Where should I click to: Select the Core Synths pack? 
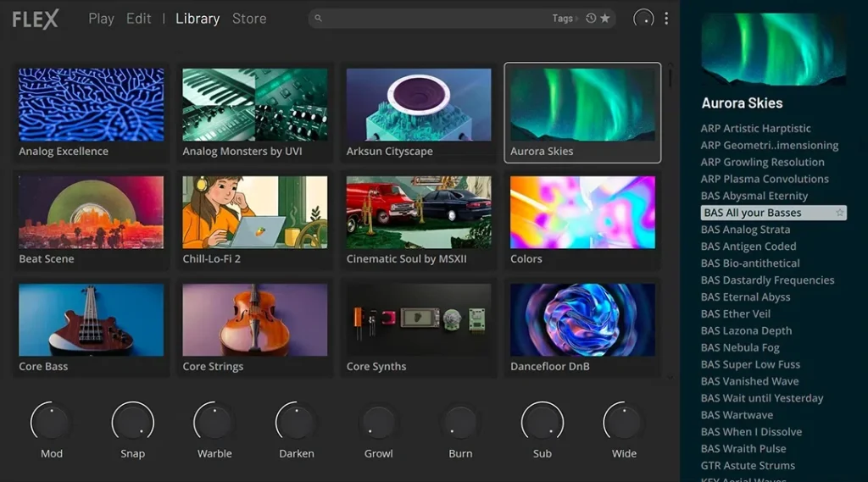[x=419, y=328]
